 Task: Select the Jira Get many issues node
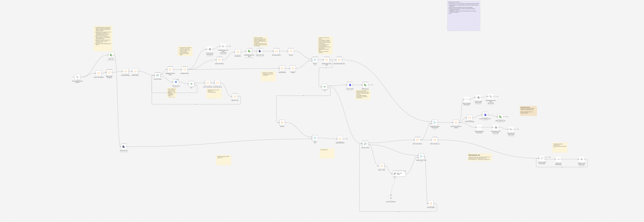point(175,82)
